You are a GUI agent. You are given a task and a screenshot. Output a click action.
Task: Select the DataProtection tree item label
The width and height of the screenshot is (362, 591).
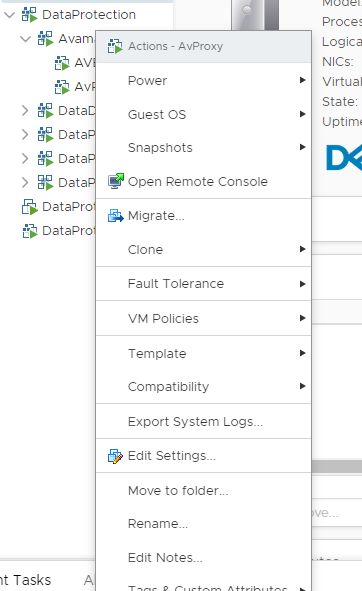[x=89, y=15]
